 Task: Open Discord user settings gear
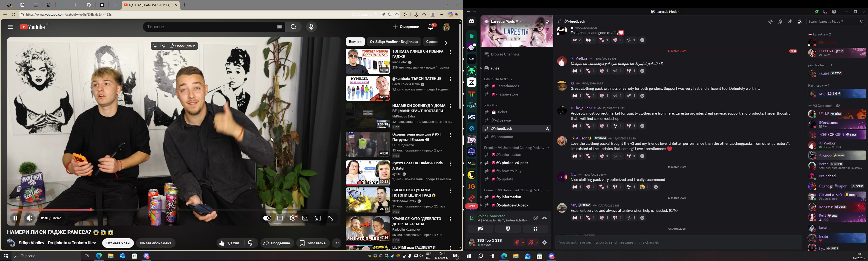pyautogui.click(x=544, y=243)
